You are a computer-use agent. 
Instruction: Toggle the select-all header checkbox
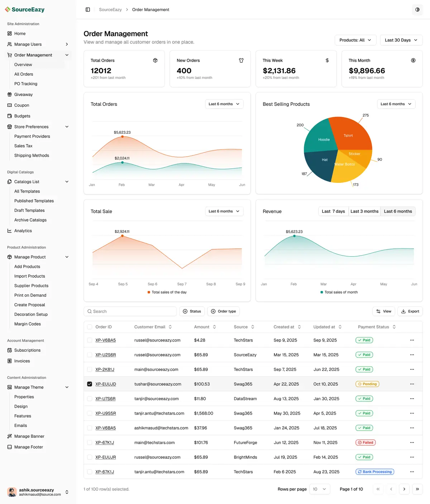tap(90, 327)
